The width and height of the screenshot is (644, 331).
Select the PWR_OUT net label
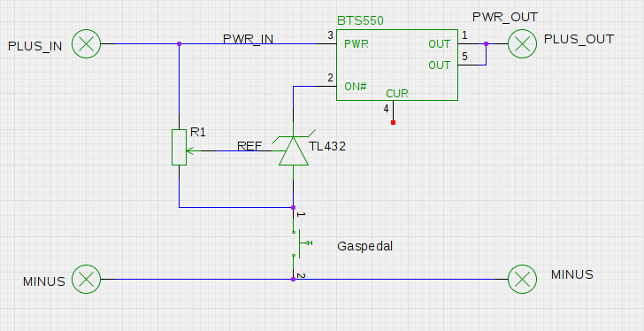pos(505,17)
